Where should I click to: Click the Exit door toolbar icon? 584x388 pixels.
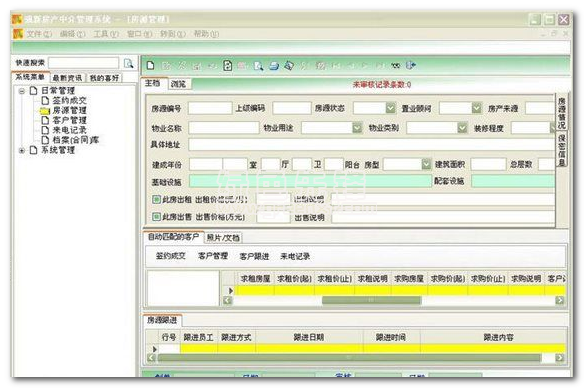410,66
